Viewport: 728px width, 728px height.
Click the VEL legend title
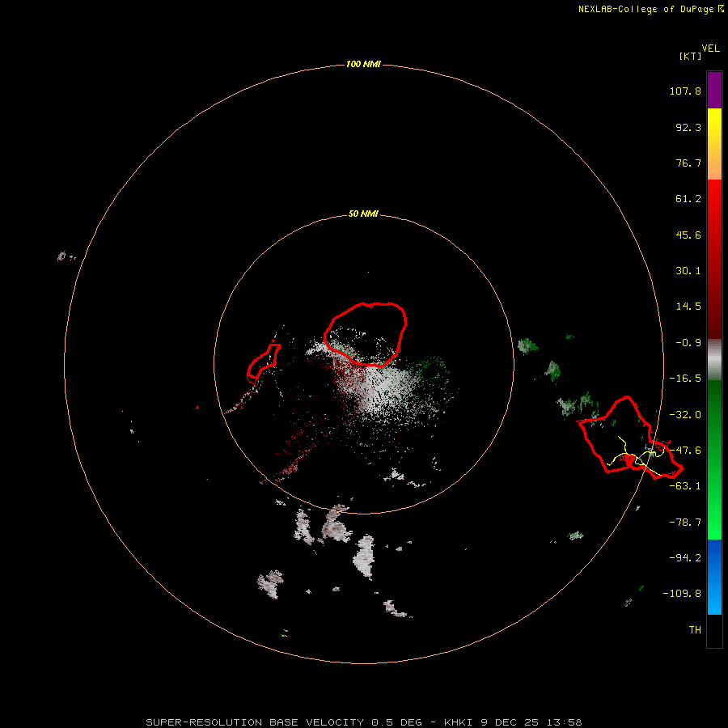[710, 49]
